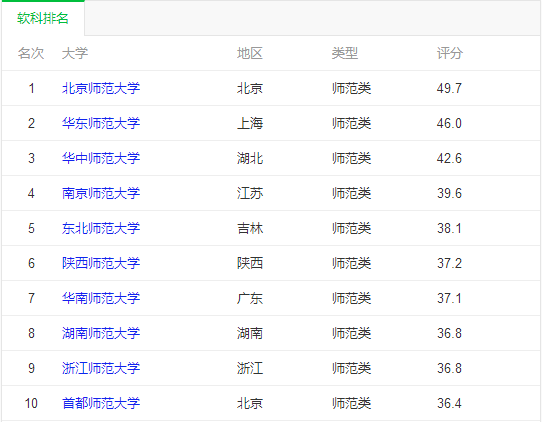The height and width of the screenshot is (422, 542).
Task: Select the 陕西 region cell
Action: coord(250,263)
